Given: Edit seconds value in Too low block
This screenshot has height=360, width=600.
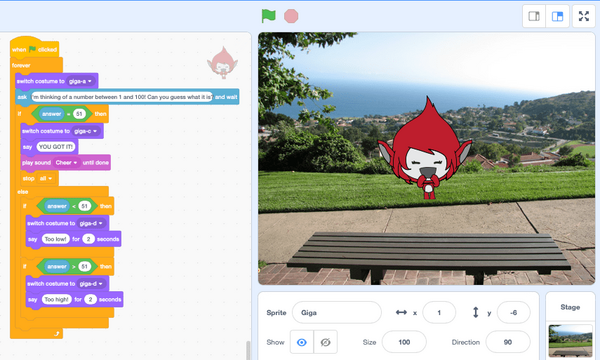Looking at the screenshot, I should pos(88,239).
